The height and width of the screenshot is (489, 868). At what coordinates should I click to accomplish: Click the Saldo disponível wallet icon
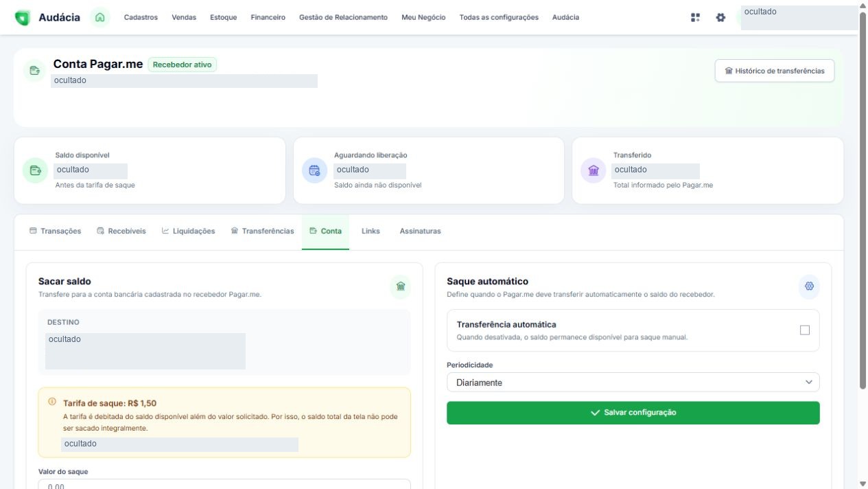pyautogui.click(x=35, y=170)
